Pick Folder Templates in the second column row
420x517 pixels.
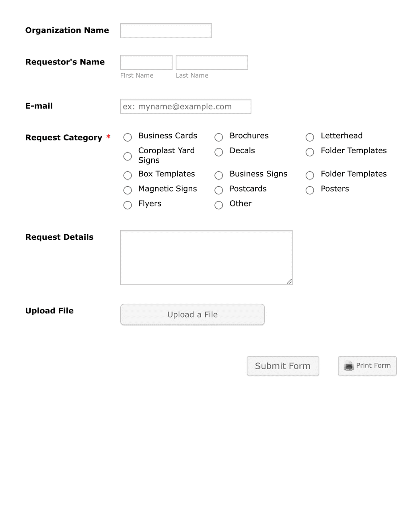(x=310, y=152)
